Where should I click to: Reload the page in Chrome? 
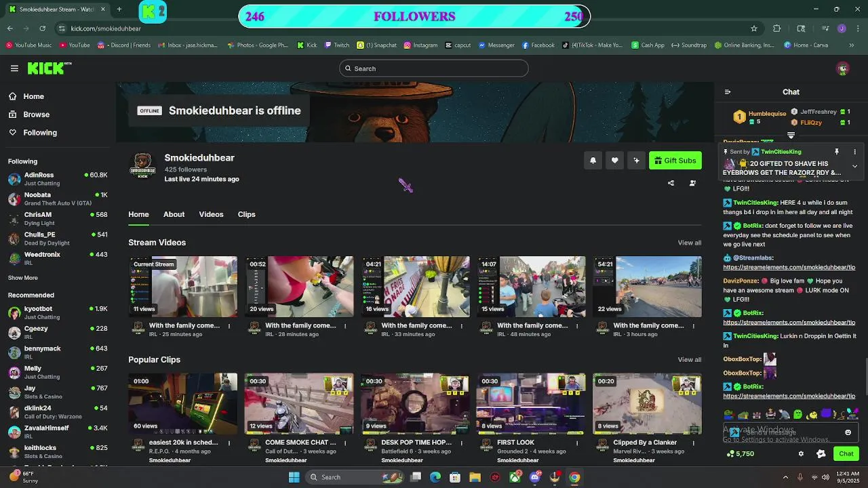tap(42, 28)
